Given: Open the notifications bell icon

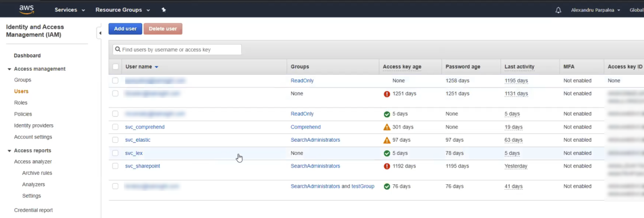Looking at the screenshot, I should point(558,10).
